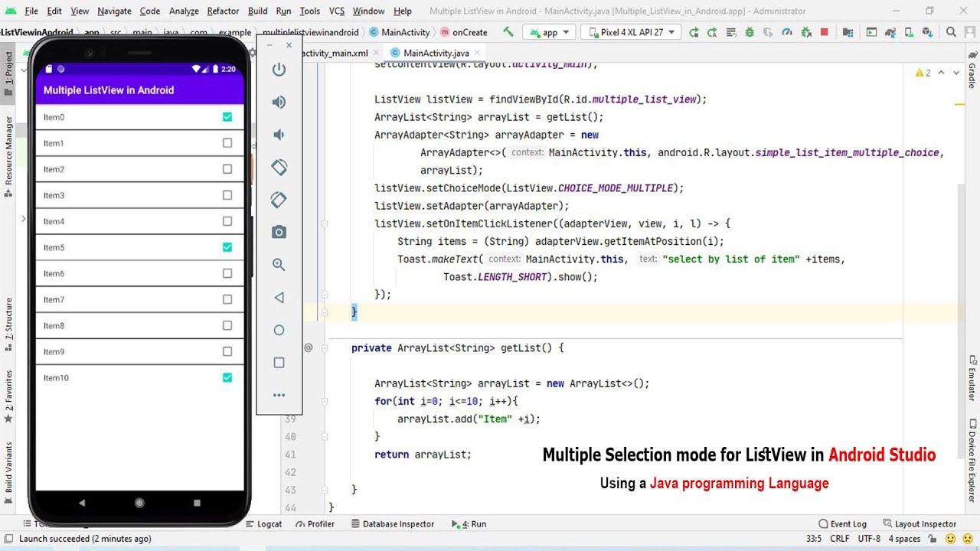This screenshot has height=551, width=980.
Task: Open the Build menu
Action: (x=258, y=11)
